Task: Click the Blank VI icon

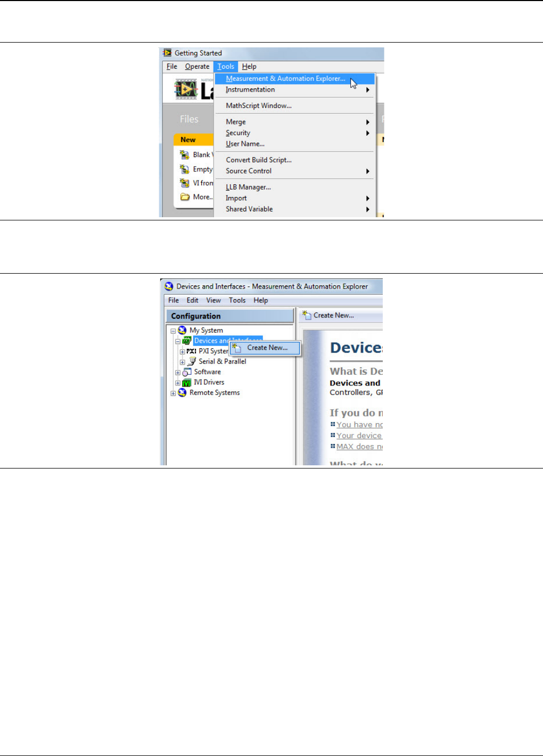Action: [x=184, y=155]
